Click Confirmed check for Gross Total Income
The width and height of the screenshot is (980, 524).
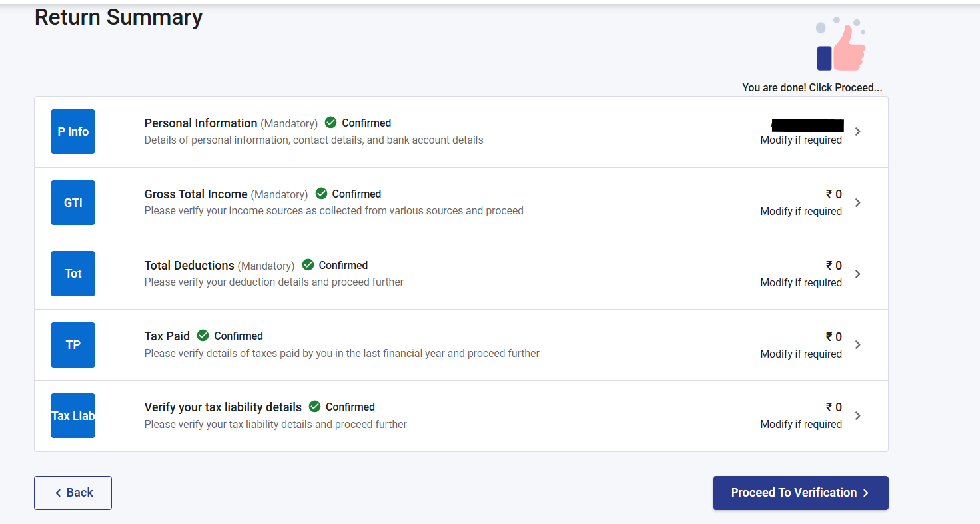tap(321, 194)
